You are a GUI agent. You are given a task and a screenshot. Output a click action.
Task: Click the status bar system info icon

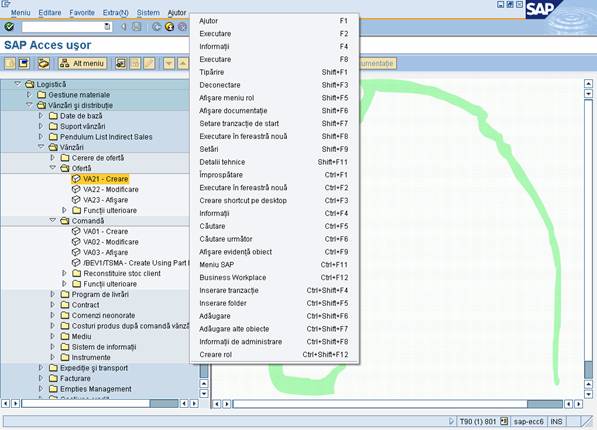[504, 421]
